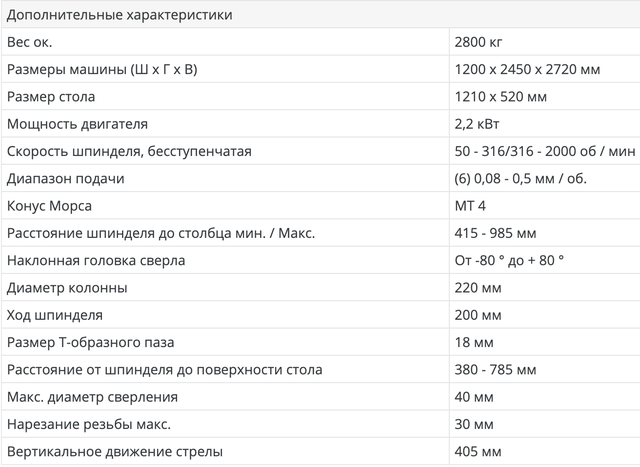This screenshot has width=640, height=467.
Task: Select the 'Вес ок.' label cell
Action: 225,42
